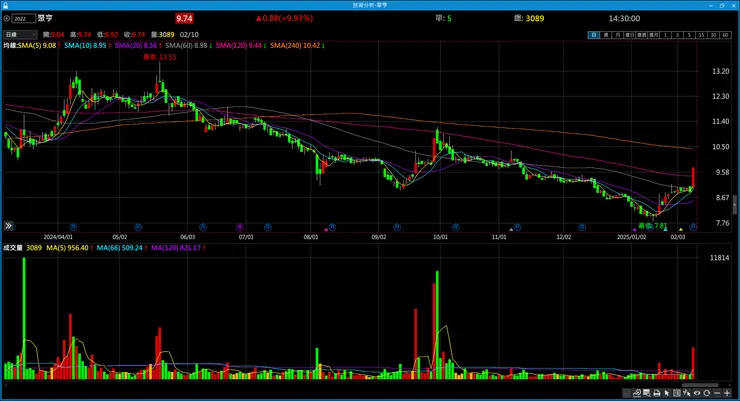
Task: Click the yellow triangle marker near 02/03
Action: pos(681,229)
